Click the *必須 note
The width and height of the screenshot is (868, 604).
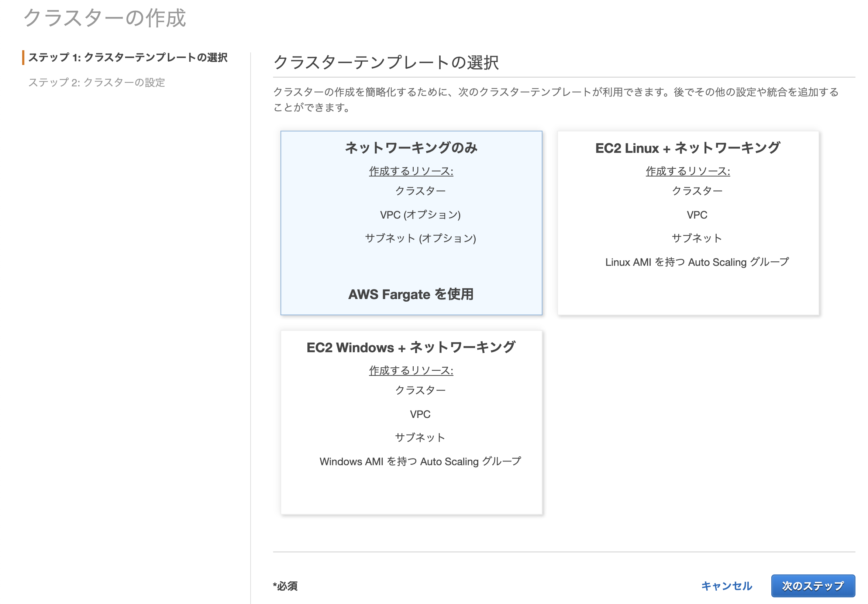285,586
